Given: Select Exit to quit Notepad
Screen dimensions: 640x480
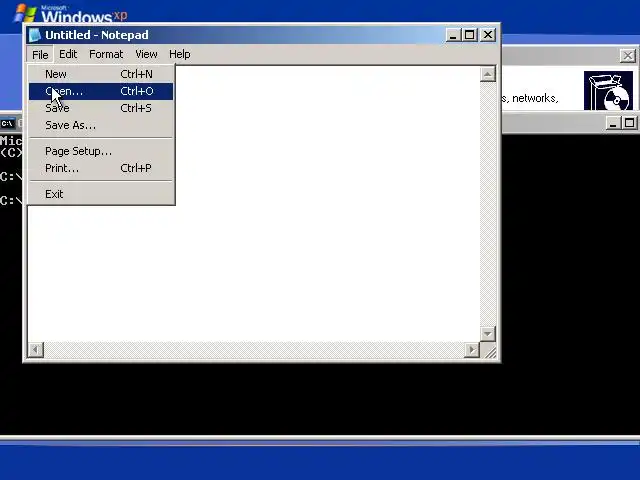Looking at the screenshot, I should point(101,194).
